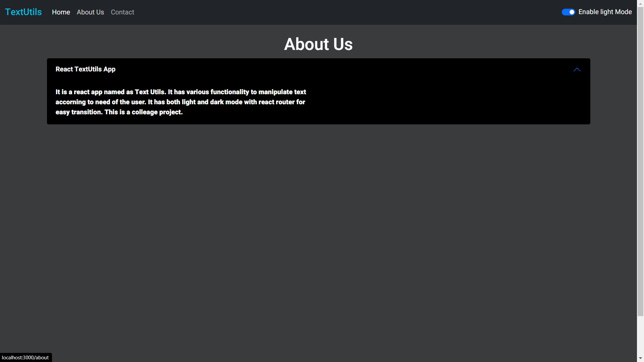Click the scrollbar up arrow
Image resolution: width=644 pixels, height=362 pixels.
click(x=640, y=3)
